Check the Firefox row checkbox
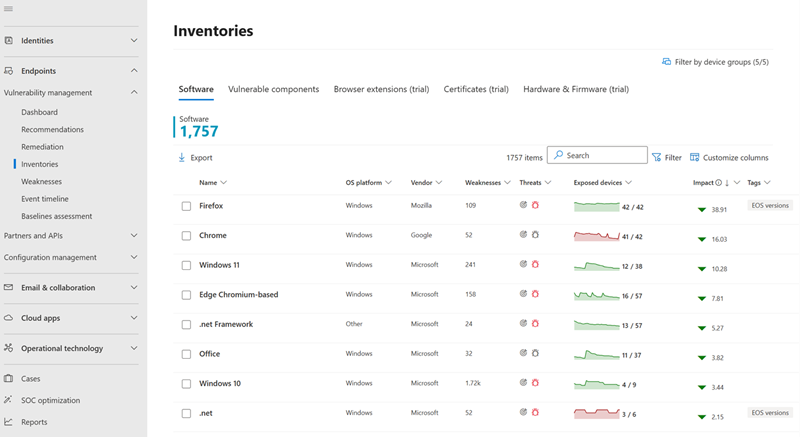 pos(186,206)
